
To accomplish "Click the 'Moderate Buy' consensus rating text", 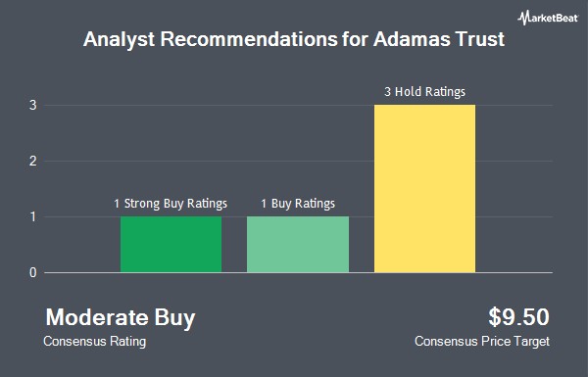I will pos(121,318).
